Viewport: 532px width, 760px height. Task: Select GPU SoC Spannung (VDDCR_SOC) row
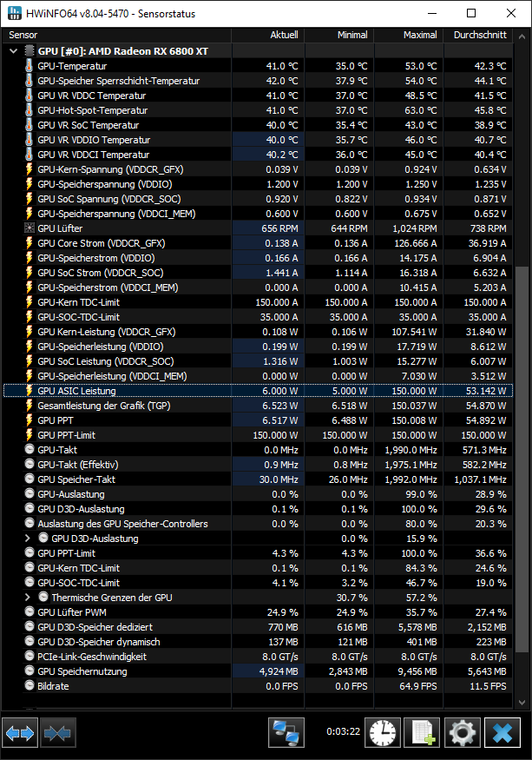point(258,199)
